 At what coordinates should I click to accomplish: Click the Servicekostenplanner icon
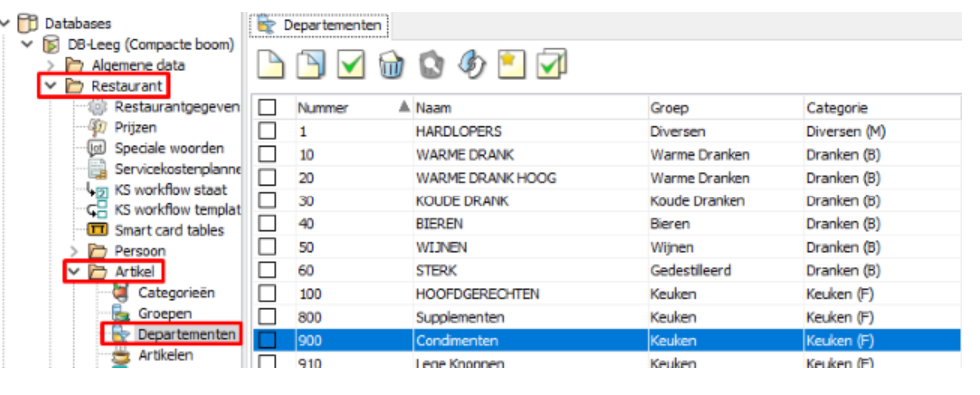[x=98, y=169]
